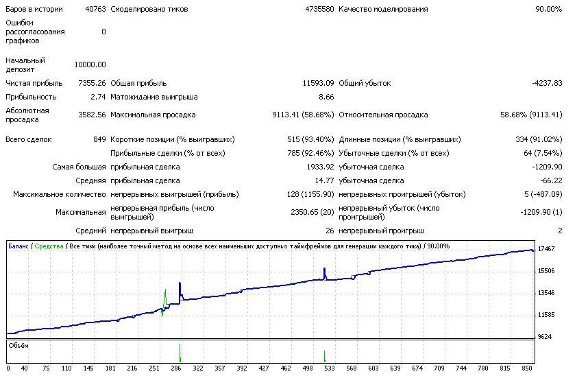Select maximal consecutive loss -1209.90 (1)
588x376 pixels.
(x=541, y=212)
